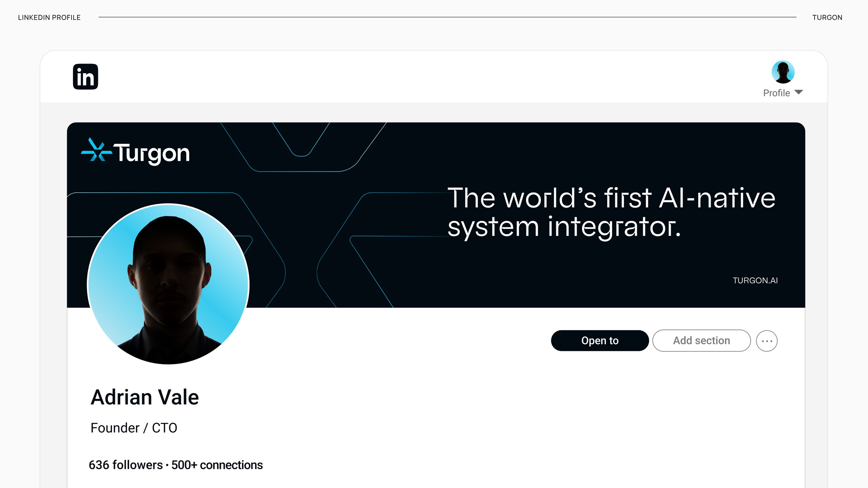The width and height of the screenshot is (868, 488).
Task: Open the 636 followers link
Action: [126, 465]
